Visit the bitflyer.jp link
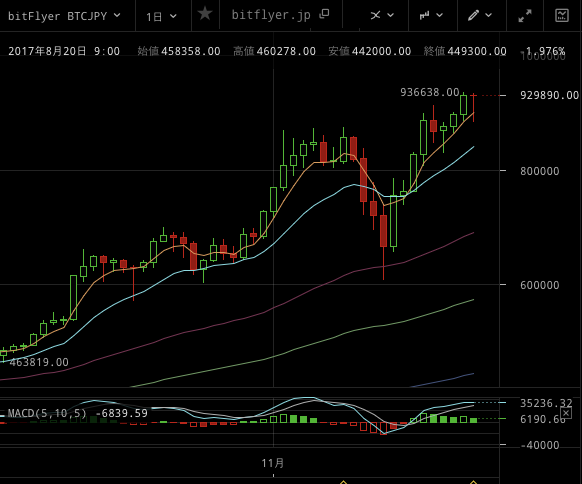The width and height of the screenshot is (582, 484). point(271,15)
